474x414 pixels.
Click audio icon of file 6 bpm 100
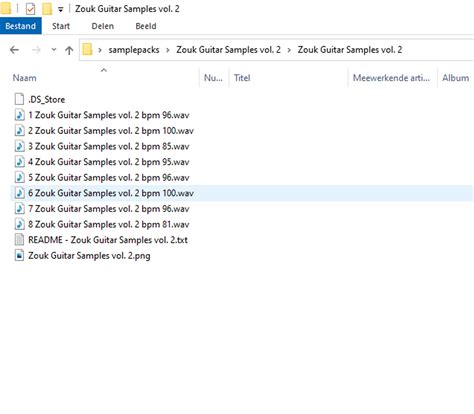(19, 193)
